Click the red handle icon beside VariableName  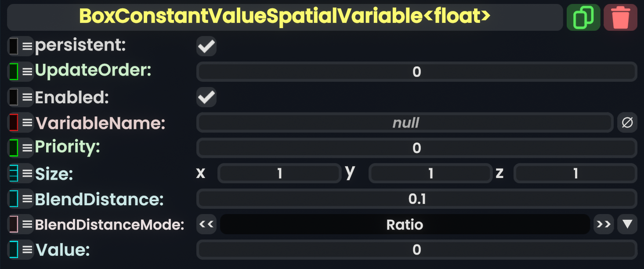click(x=14, y=123)
